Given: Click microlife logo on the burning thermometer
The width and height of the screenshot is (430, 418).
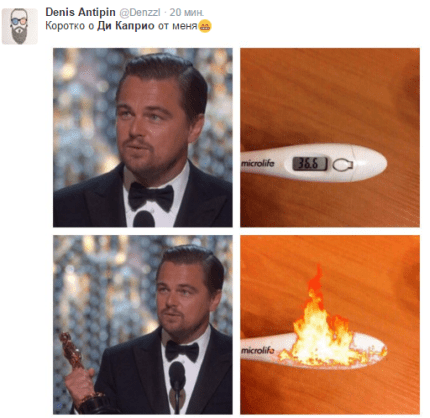Looking at the screenshot, I should click(258, 350).
